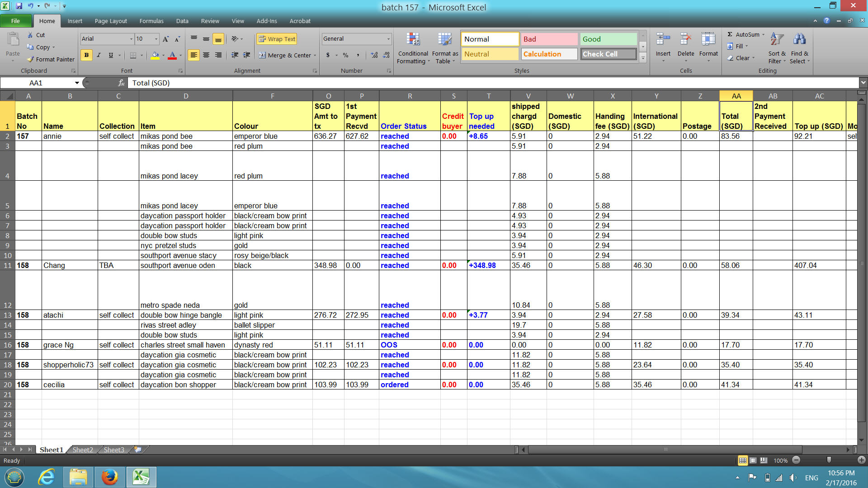
Task: Open Find & Select binoculars
Action: pos(800,48)
